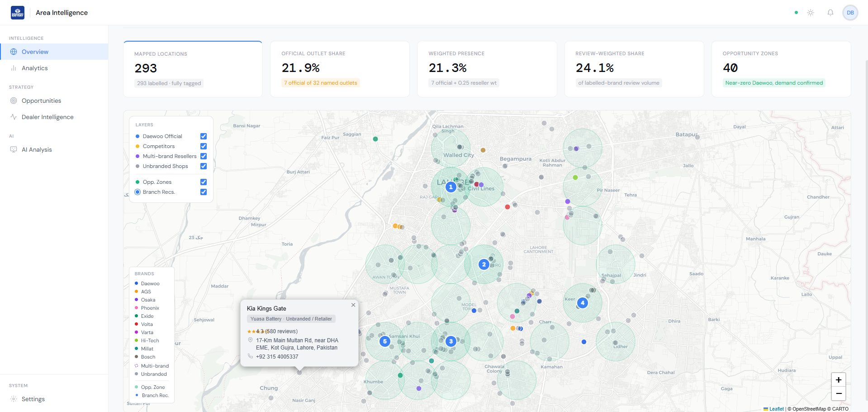Image resolution: width=868 pixels, height=412 pixels.
Task: Click the Overview globe icon
Action: 14,52
